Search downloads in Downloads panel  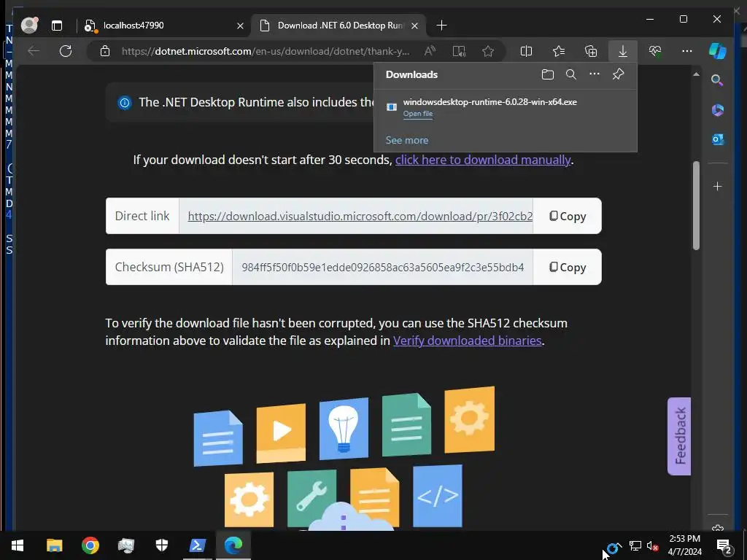pyautogui.click(x=570, y=74)
